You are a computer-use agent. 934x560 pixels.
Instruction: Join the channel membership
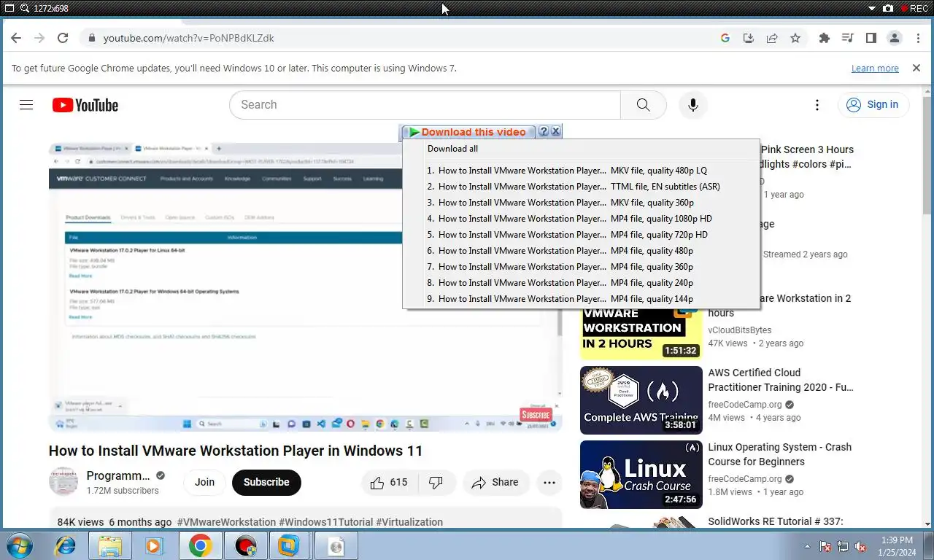coord(204,482)
